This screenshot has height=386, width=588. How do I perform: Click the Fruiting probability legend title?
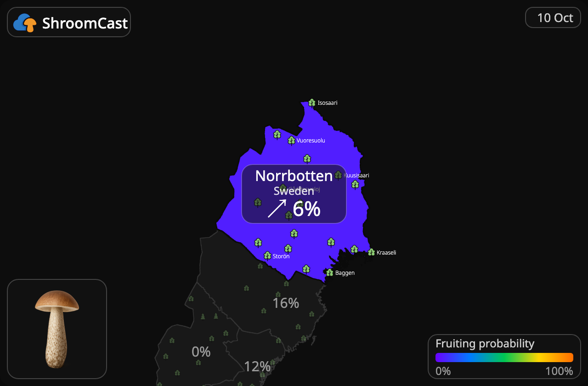[x=485, y=344]
